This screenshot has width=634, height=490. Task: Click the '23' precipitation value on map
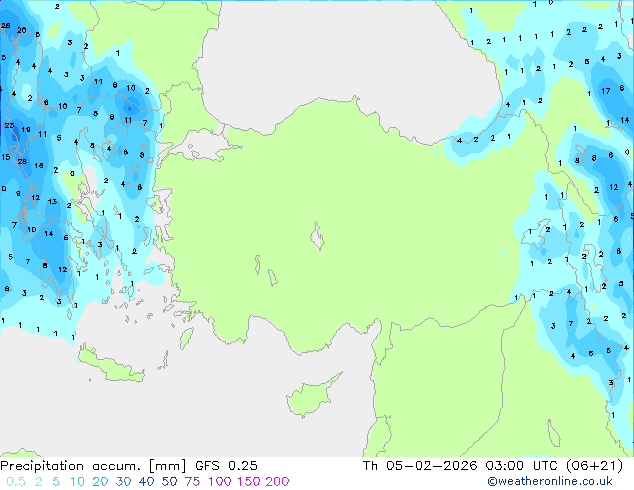[x=9, y=125]
